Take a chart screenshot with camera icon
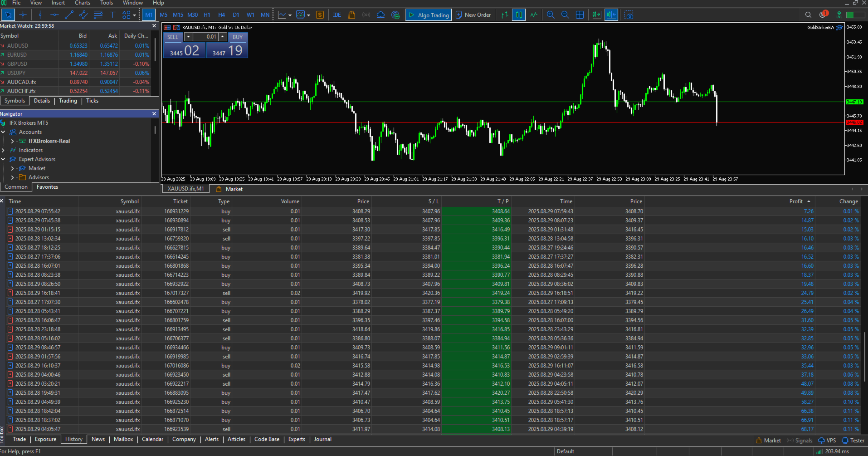The height and width of the screenshot is (456, 868). pyautogui.click(x=629, y=15)
